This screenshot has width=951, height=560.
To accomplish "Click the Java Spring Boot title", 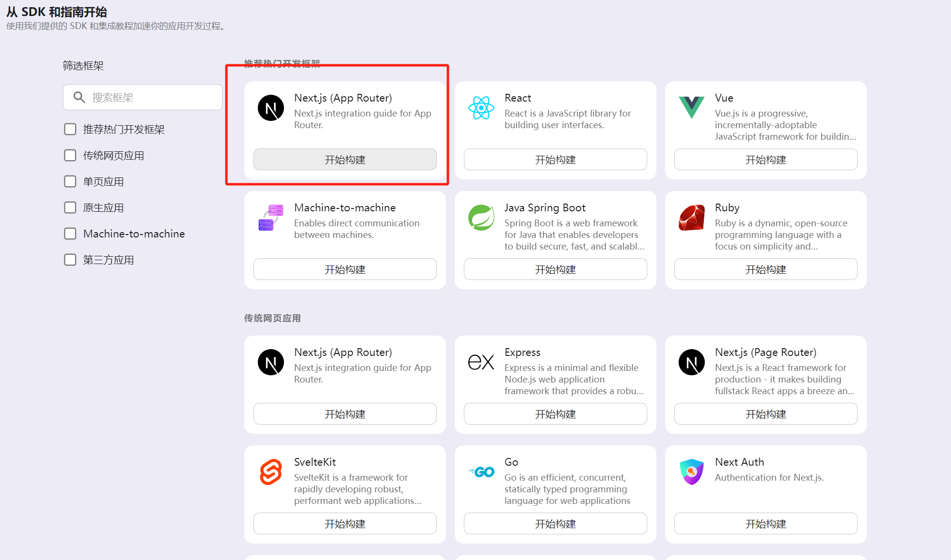I will pos(545,208).
